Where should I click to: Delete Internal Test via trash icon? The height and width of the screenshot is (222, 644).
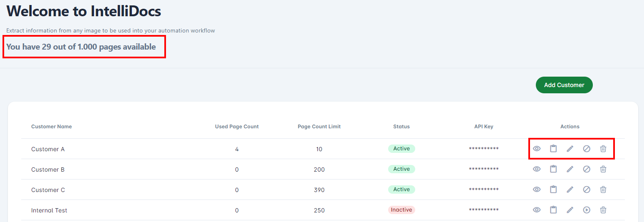tap(603, 210)
